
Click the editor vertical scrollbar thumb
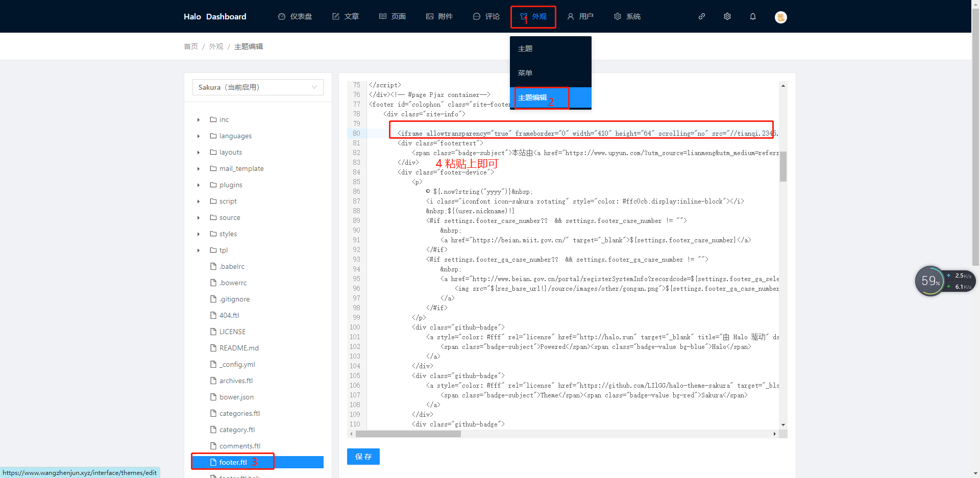click(x=783, y=166)
